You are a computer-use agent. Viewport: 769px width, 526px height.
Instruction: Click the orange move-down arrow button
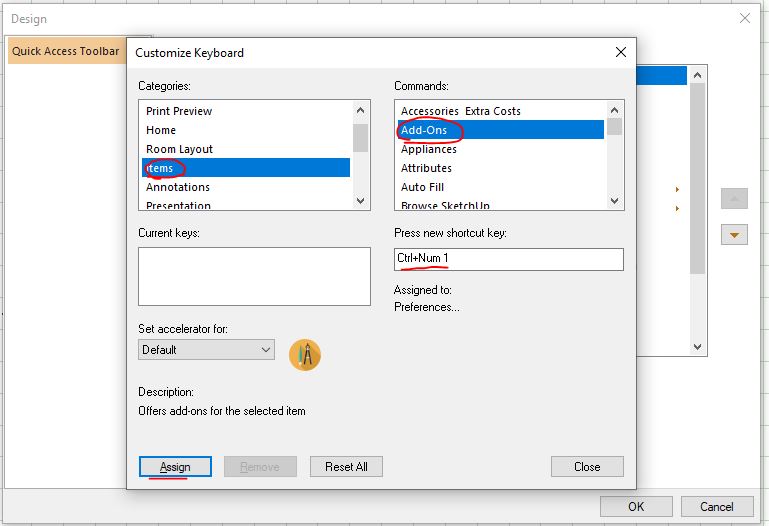[x=734, y=235]
